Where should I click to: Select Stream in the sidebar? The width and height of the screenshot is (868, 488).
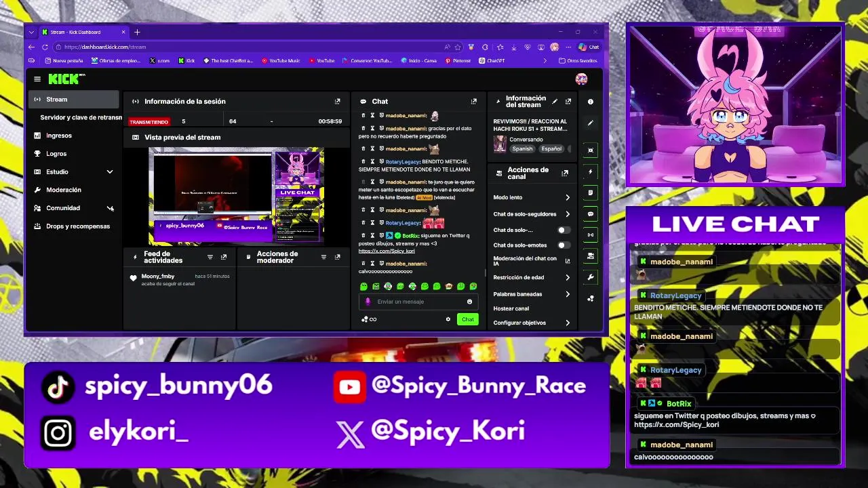[74, 100]
